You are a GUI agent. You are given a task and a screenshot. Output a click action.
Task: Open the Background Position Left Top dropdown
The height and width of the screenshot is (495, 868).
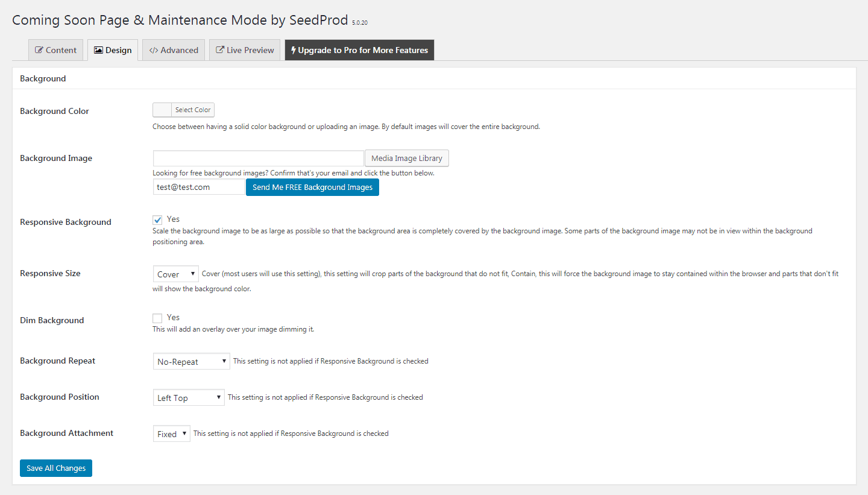pyautogui.click(x=189, y=397)
